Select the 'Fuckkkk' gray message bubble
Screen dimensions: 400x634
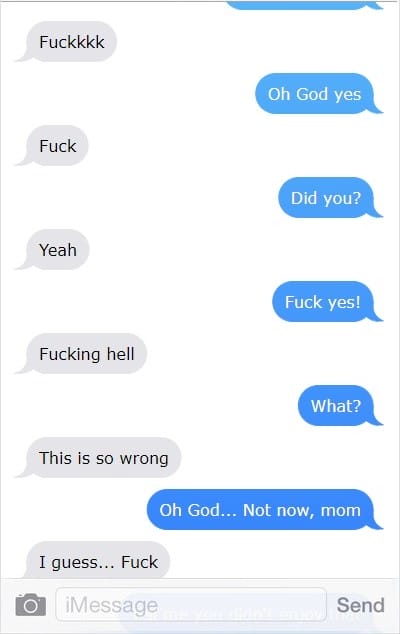[x=71, y=42]
